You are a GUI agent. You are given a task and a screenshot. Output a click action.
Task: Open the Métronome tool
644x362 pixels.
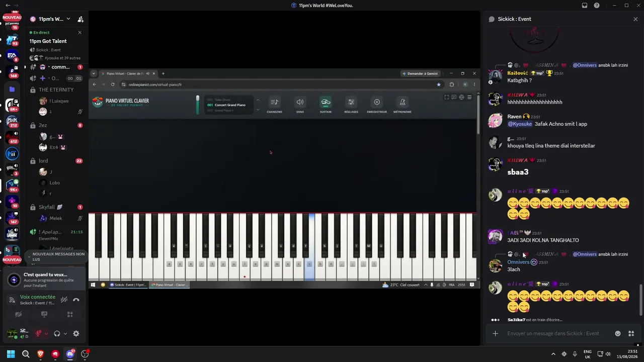[x=403, y=105]
